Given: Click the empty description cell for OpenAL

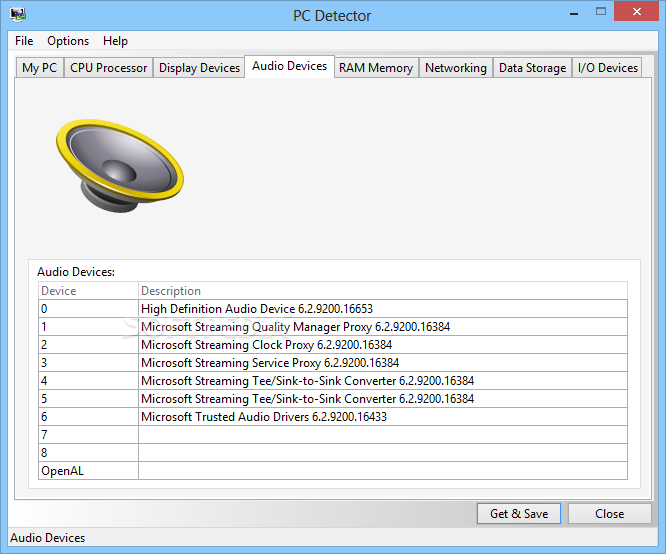Looking at the screenshot, I should [383, 471].
